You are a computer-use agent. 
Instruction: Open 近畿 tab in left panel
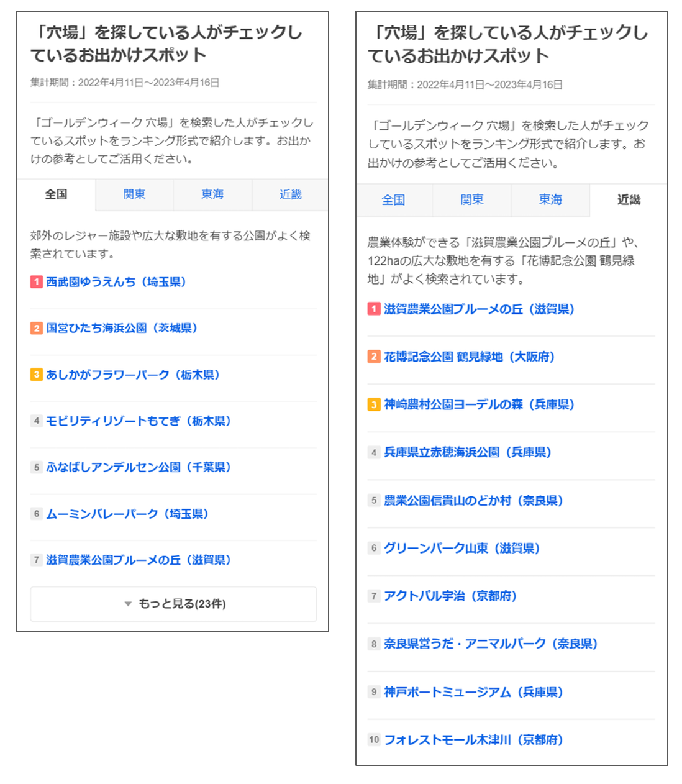290,194
